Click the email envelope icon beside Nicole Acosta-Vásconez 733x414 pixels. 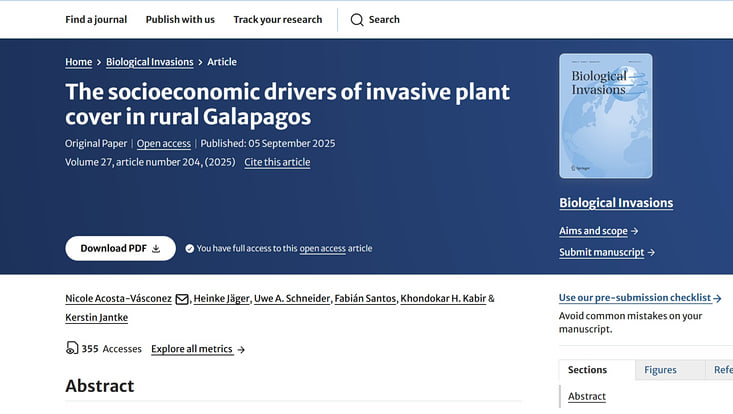coord(182,299)
